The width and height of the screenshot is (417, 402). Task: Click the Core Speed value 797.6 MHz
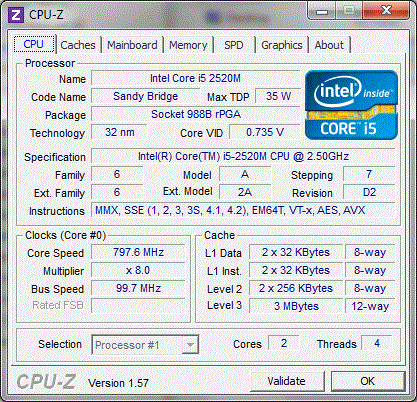point(138,252)
